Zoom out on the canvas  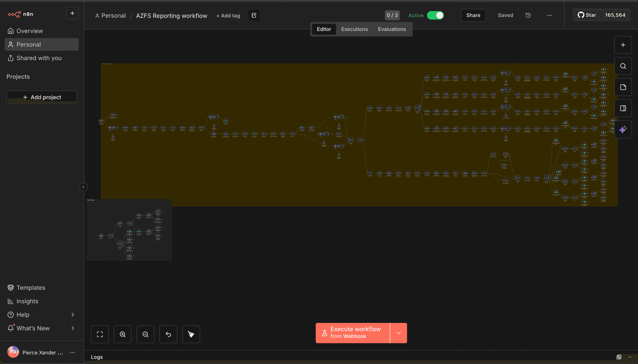point(146,334)
